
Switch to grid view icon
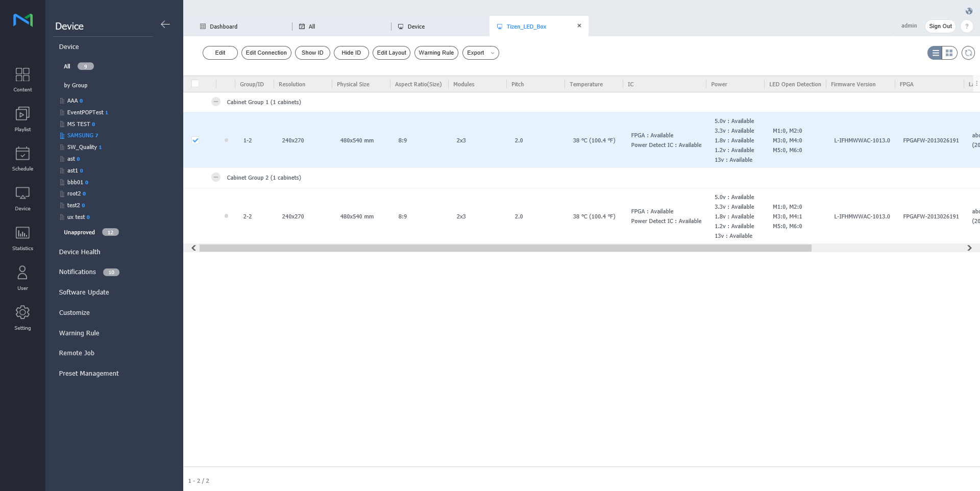[x=949, y=53]
